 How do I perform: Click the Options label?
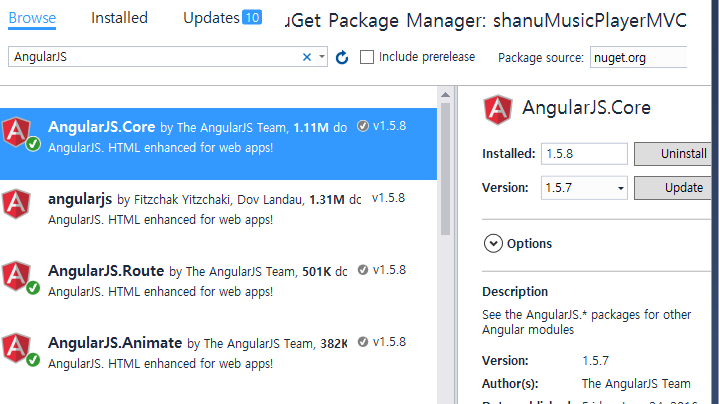tap(529, 244)
